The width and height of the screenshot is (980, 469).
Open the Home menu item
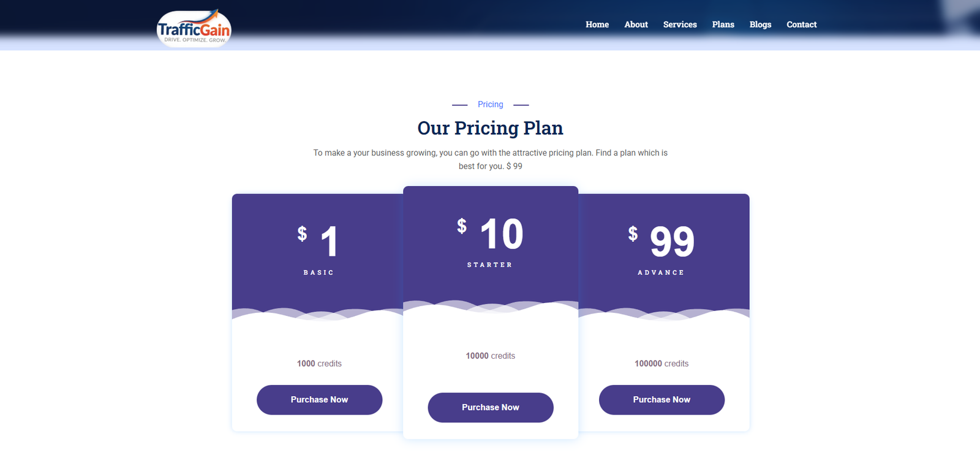click(597, 24)
